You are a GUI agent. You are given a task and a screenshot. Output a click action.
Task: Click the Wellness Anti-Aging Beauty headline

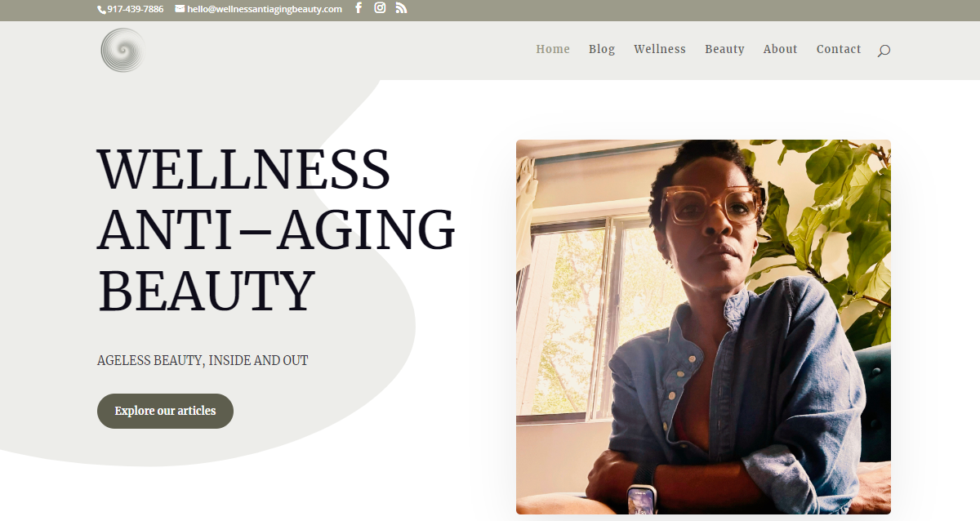276,230
